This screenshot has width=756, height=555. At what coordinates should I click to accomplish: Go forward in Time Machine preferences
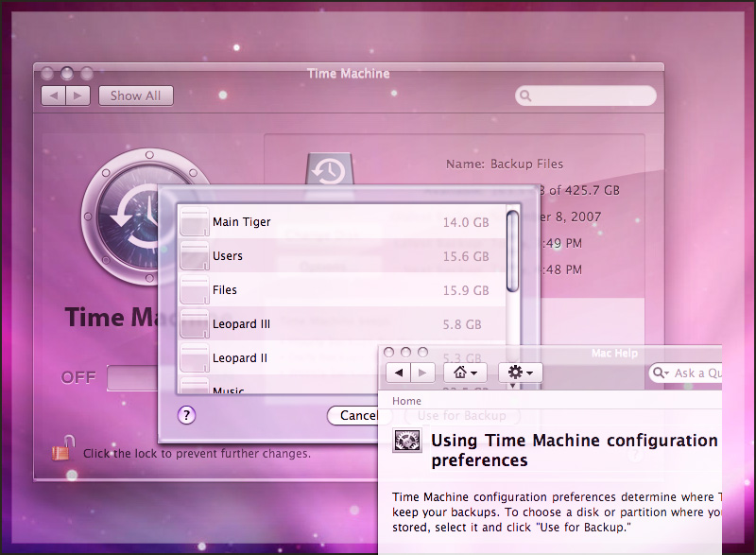[x=77, y=95]
